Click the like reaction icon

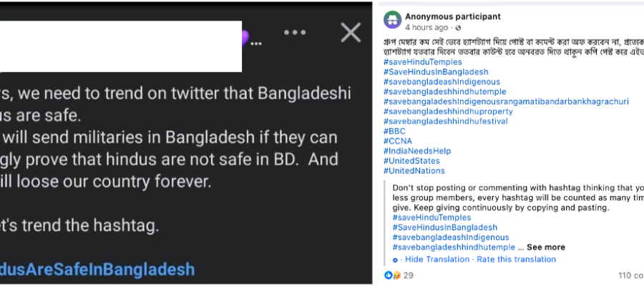point(388,275)
